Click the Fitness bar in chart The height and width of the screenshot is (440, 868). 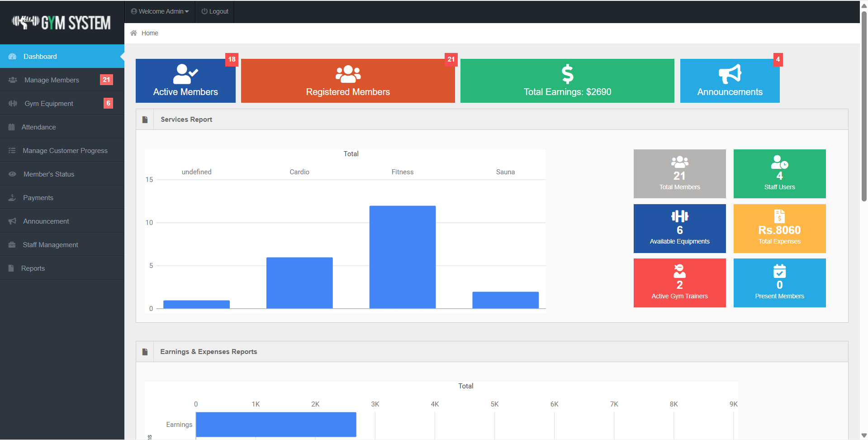[x=403, y=257]
